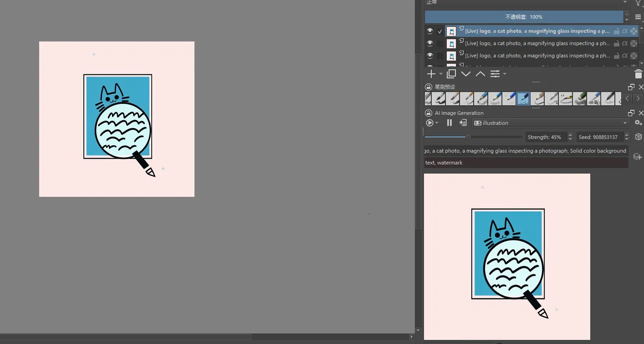Apply live result to a new layer
644x344 pixels.
463,123
